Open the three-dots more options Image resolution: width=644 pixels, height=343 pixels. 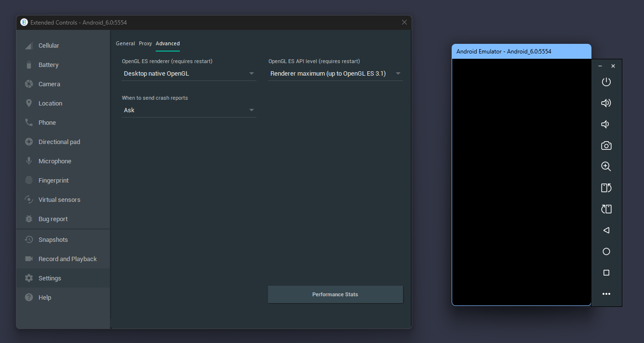pos(606,294)
